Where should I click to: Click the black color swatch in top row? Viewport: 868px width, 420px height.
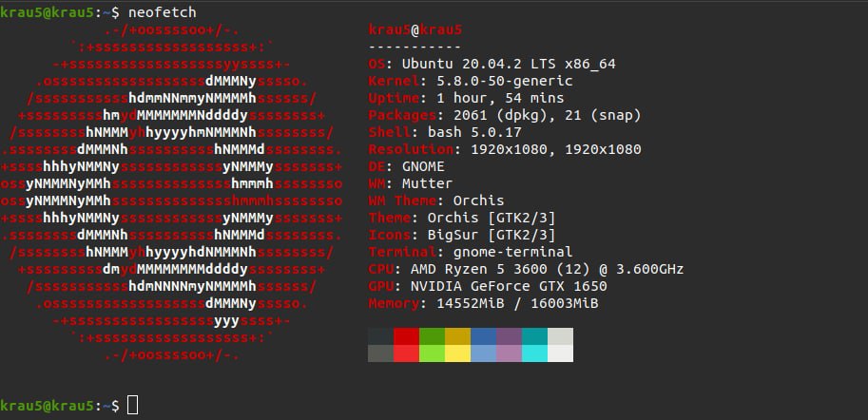380,335
